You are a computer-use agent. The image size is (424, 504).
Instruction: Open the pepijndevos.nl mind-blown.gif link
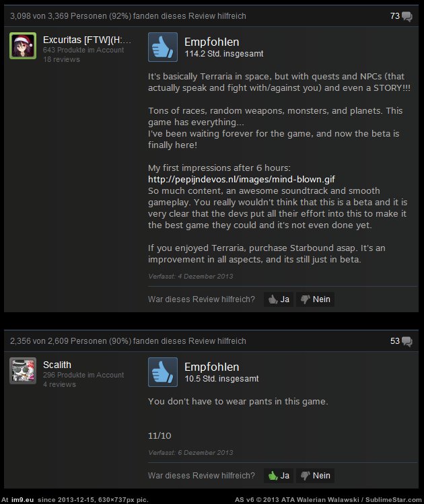[242, 180]
